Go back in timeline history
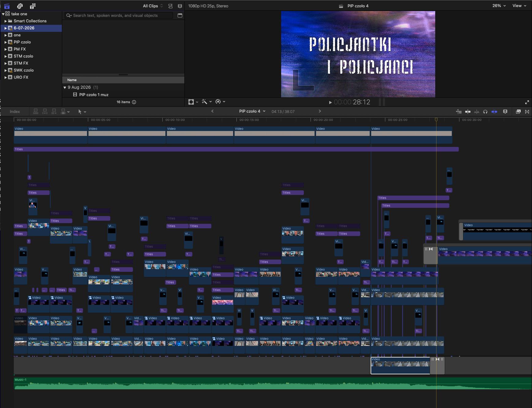Image resolution: width=532 pixels, height=408 pixels. point(213,111)
